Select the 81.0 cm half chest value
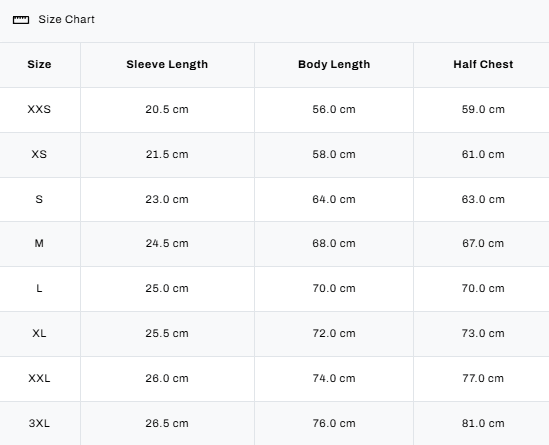Screen dimensions: 549x445 483,423
